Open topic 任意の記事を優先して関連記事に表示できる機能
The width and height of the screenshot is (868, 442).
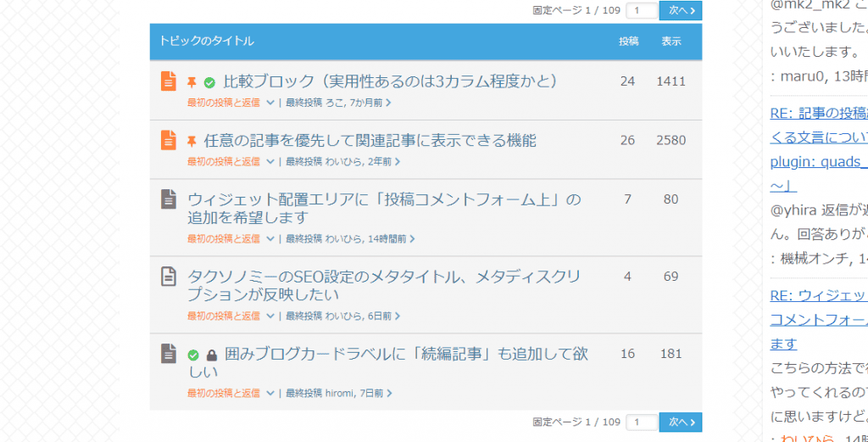(370, 141)
